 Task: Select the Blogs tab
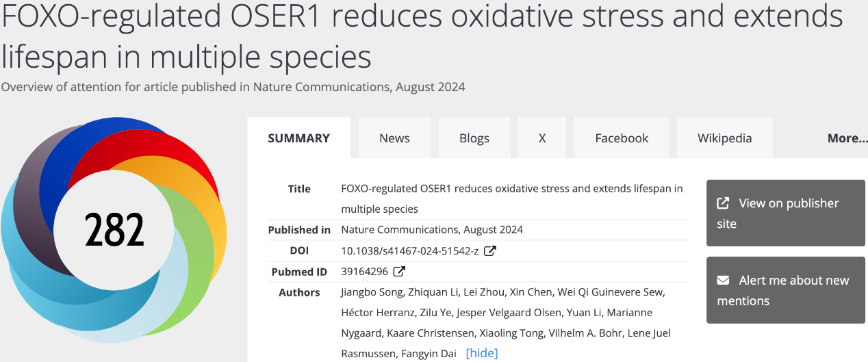474,138
